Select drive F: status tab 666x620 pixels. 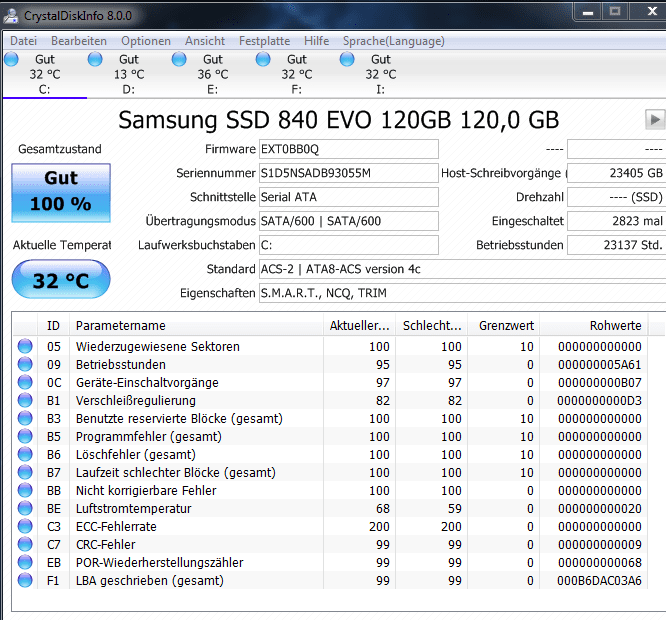click(296, 74)
